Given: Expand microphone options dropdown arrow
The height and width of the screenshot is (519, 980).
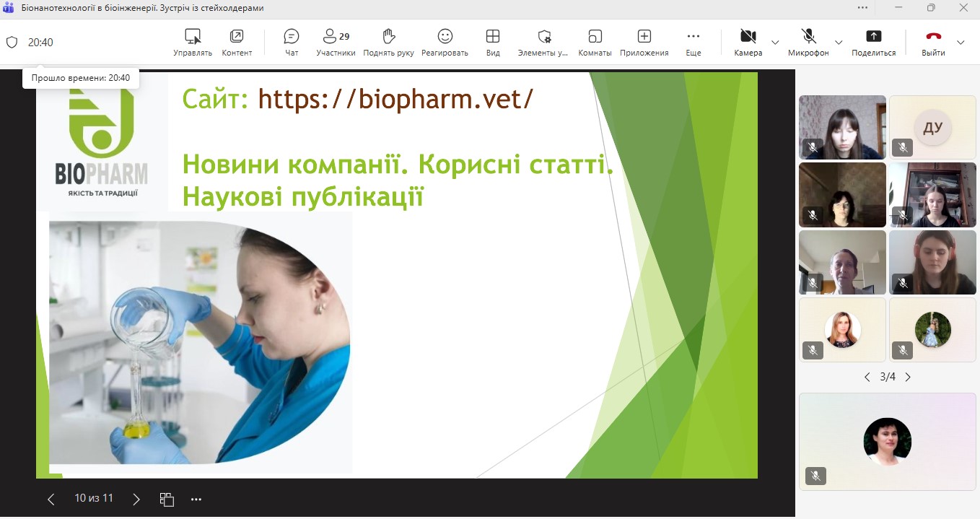Looking at the screenshot, I should tap(839, 42).
